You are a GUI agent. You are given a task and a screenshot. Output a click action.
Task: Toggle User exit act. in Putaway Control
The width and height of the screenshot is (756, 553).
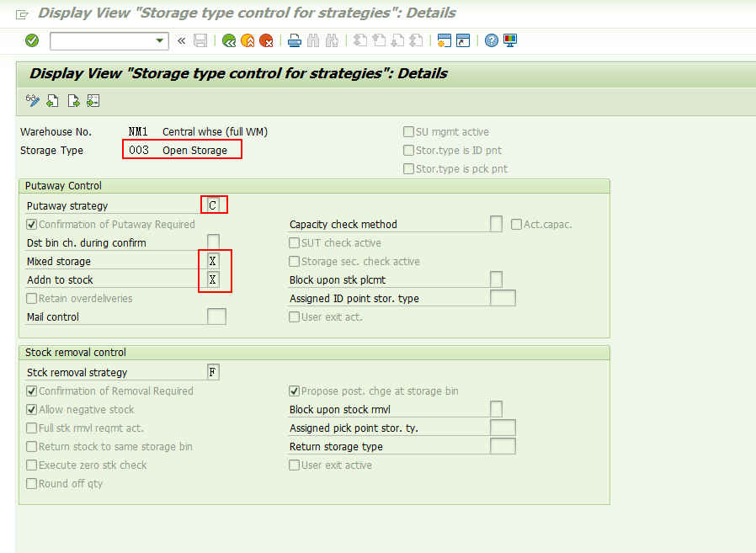coord(294,316)
